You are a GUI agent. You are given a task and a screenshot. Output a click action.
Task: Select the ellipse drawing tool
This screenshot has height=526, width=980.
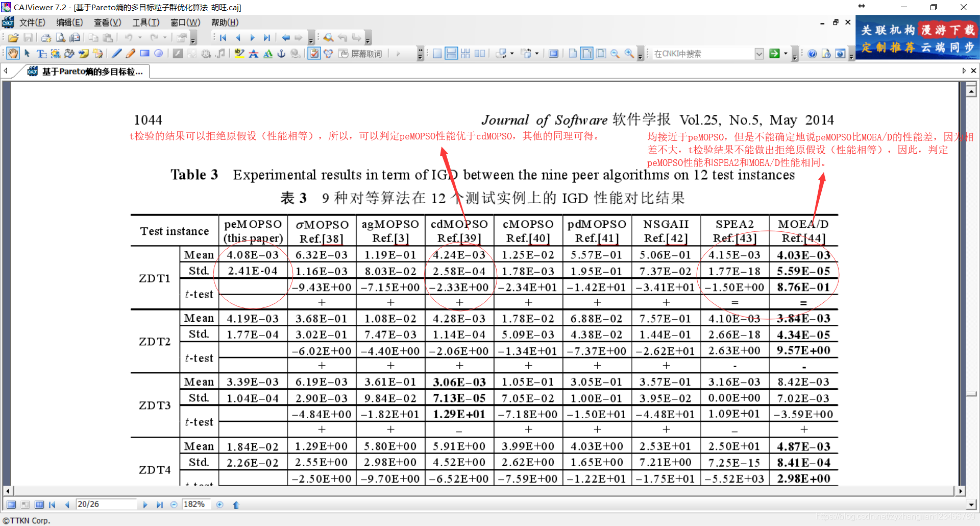click(x=159, y=54)
